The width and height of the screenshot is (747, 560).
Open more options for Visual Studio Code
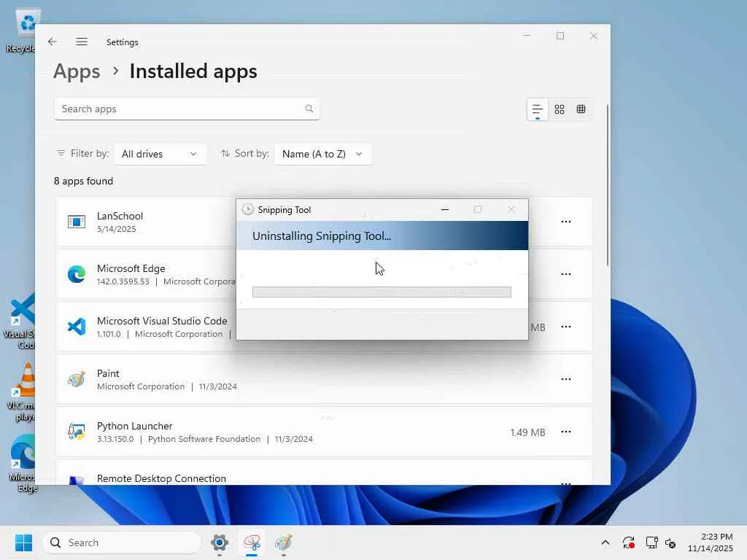[566, 327]
